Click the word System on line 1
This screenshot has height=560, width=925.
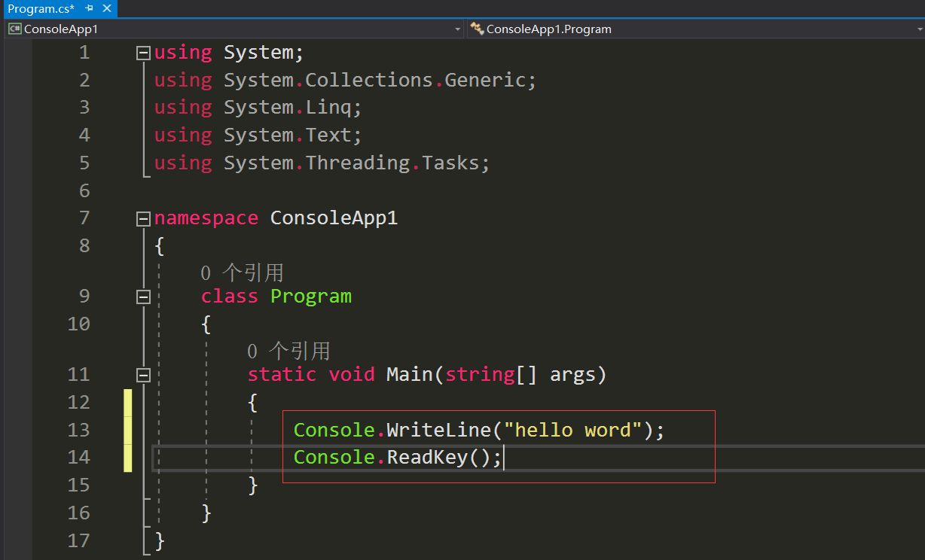point(258,53)
